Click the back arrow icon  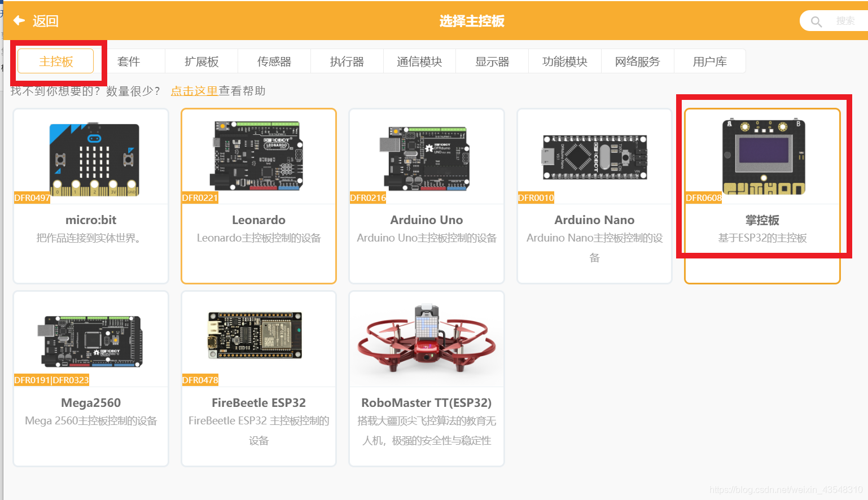tap(19, 20)
